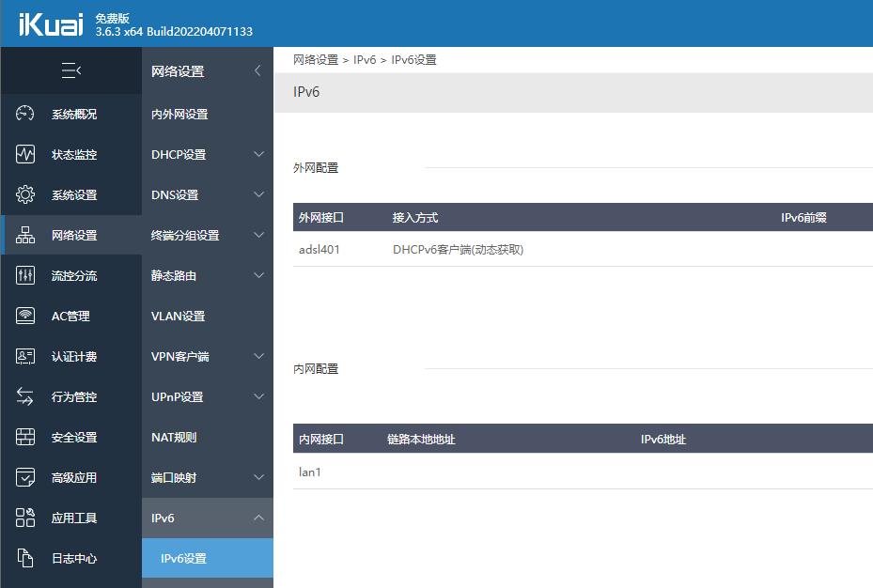The height and width of the screenshot is (588, 873).
Task: Expand the DHCP设置 submenu
Action: point(258,154)
